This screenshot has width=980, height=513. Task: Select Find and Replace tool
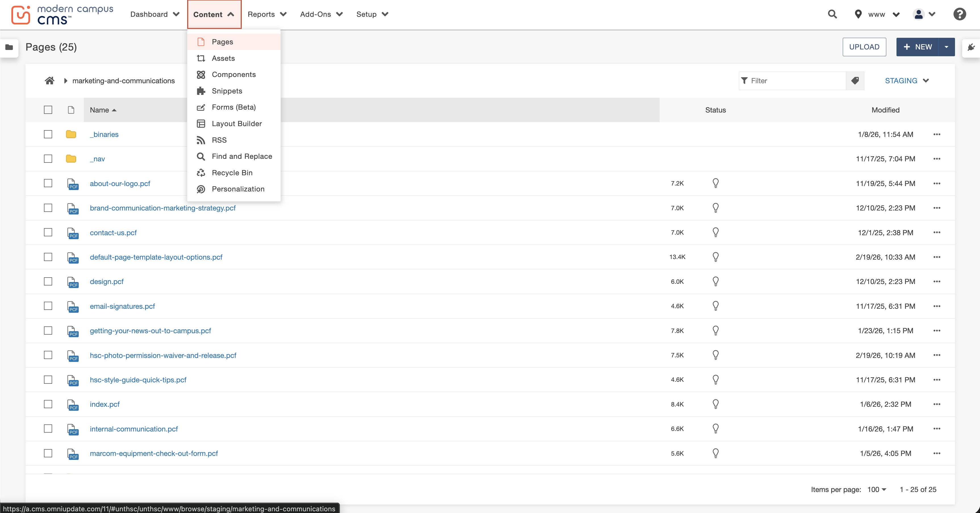[x=241, y=157]
